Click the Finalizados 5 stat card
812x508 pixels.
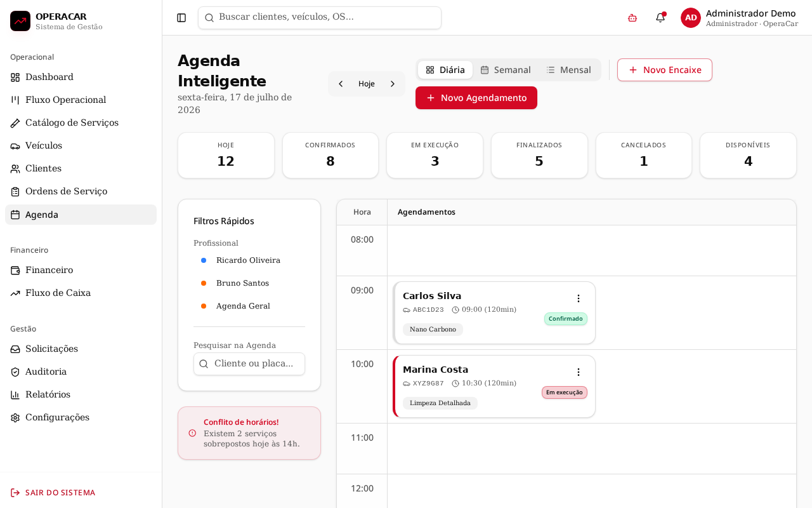tap(539, 156)
